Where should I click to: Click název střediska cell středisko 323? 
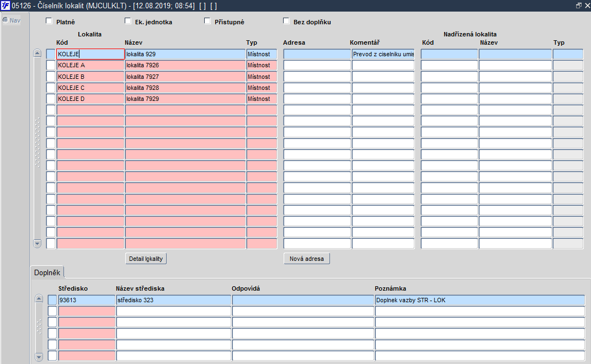point(173,300)
